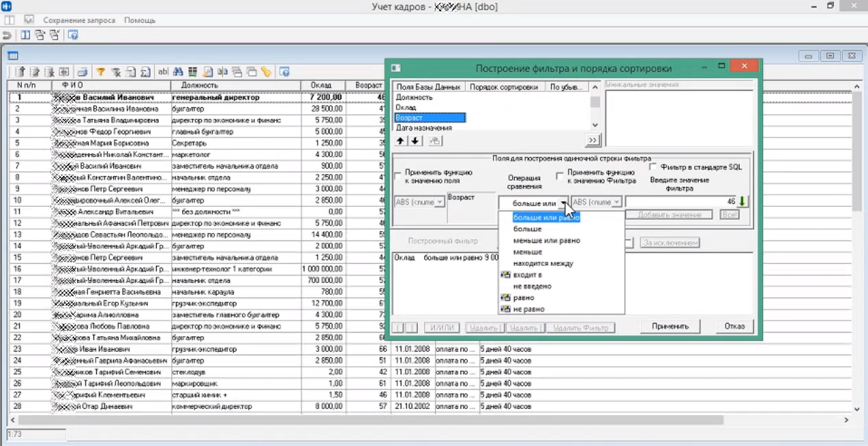This screenshot has height=446, width=868.
Task: Click the 'Применить' button
Action: point(669,326)
